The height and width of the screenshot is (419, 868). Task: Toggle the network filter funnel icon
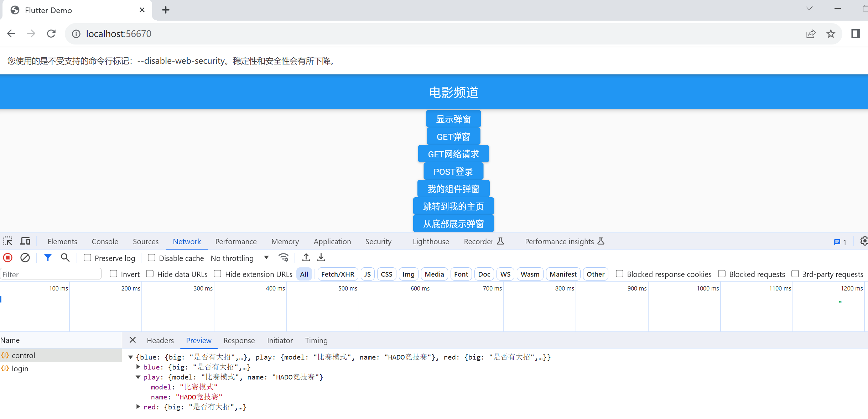pyautogui.click(x=48, y=258)
